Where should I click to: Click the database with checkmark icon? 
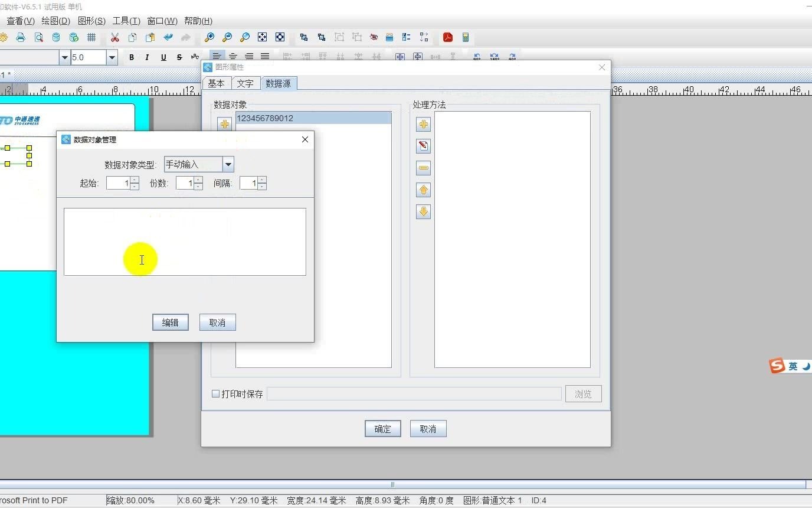pyautogui.click(x=74, y=37)
